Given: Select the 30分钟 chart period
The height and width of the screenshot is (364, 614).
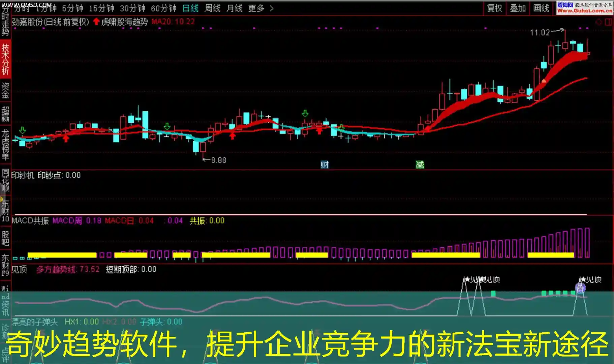Looking at the screenshot, I should 132,8.
